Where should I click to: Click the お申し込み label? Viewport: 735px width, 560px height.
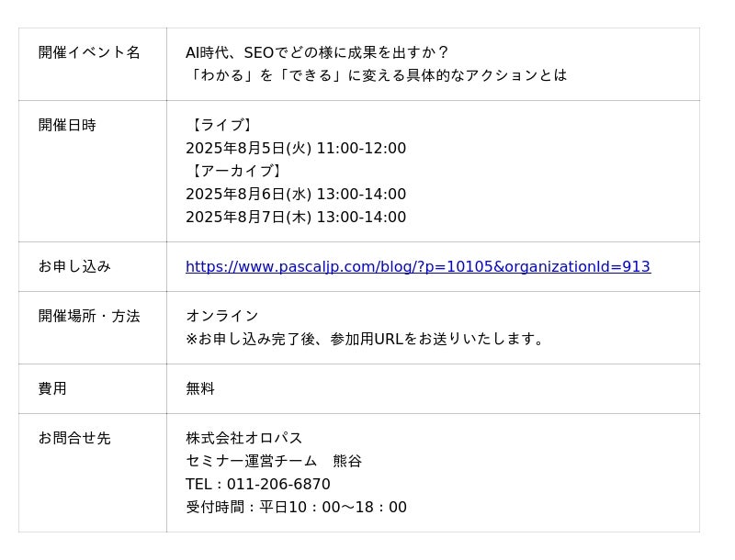74,266
